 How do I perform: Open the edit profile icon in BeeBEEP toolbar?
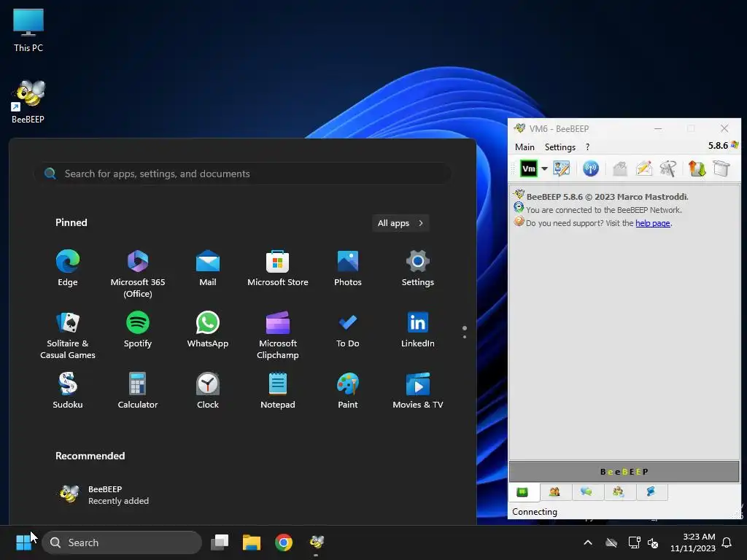point(561,168)
